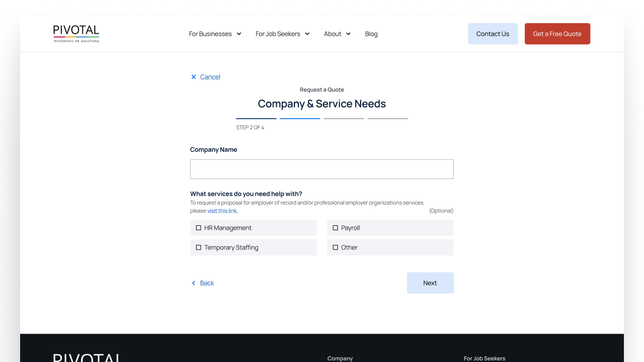The height and width of the screenshot is (362, 644).
Task: Click the X icon beside Cancel
Action: (x=194, y=77)
